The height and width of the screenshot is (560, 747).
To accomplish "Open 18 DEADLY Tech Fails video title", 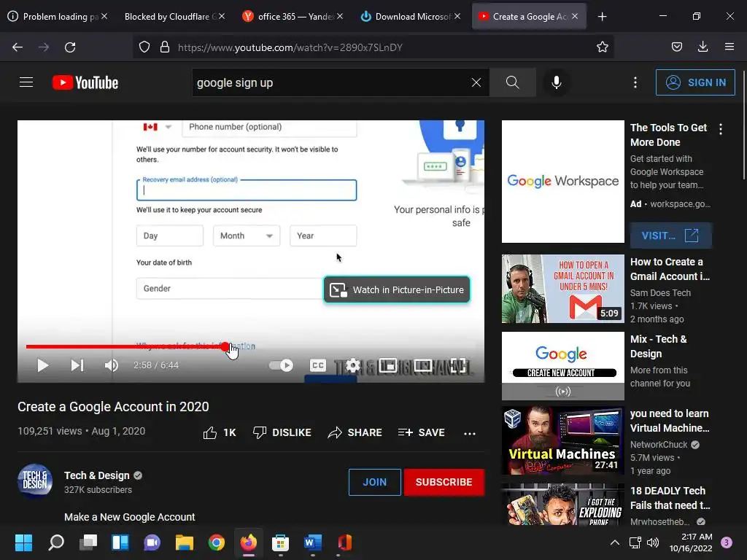I will 670,497.
